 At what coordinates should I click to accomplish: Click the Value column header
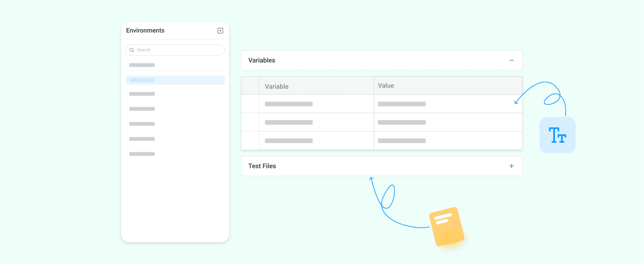point(385,85)
